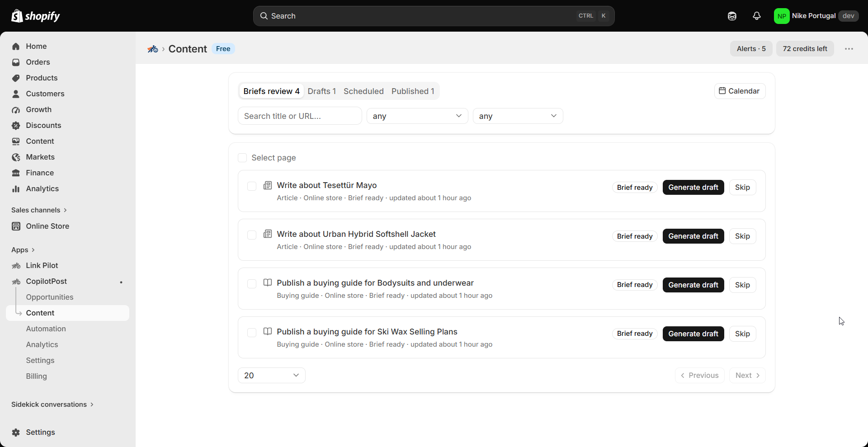This screenshot has height=447, width=868.
Task: Click the Online Store icon
Action: pos(16,226)
